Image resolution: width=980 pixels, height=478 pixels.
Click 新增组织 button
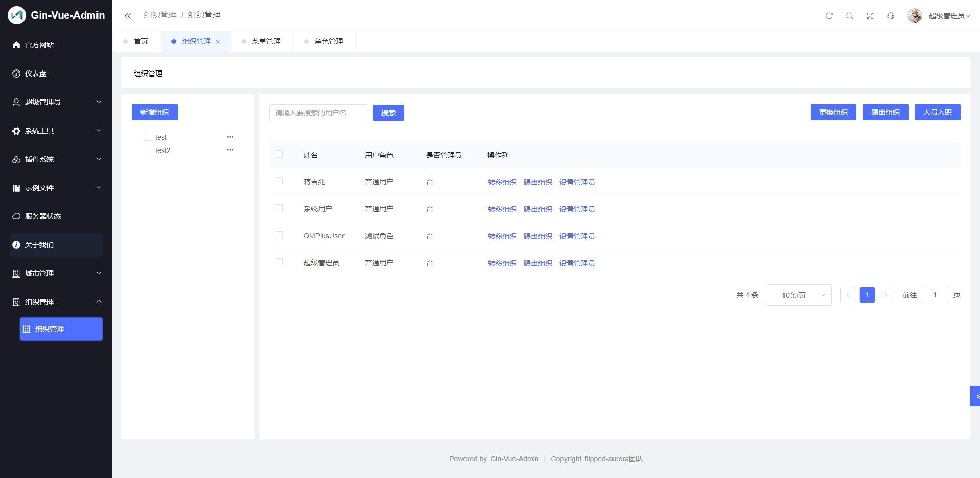(155, 112)
